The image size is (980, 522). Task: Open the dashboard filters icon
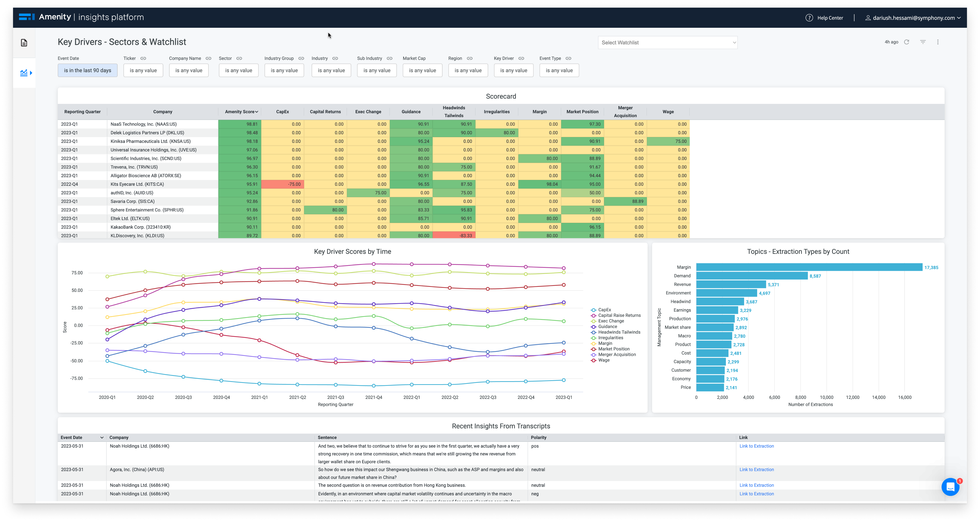[x=923, y=42]
